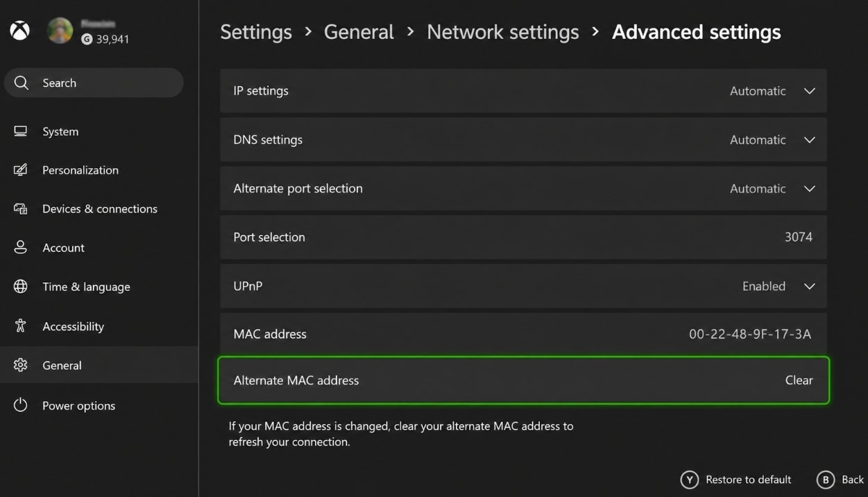
Task: Click the Alternate MAC address label
Action: point(296,380)
